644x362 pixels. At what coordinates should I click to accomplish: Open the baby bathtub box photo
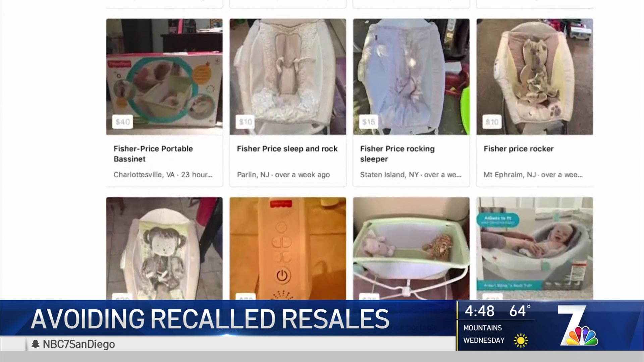(x=535, y=248)
